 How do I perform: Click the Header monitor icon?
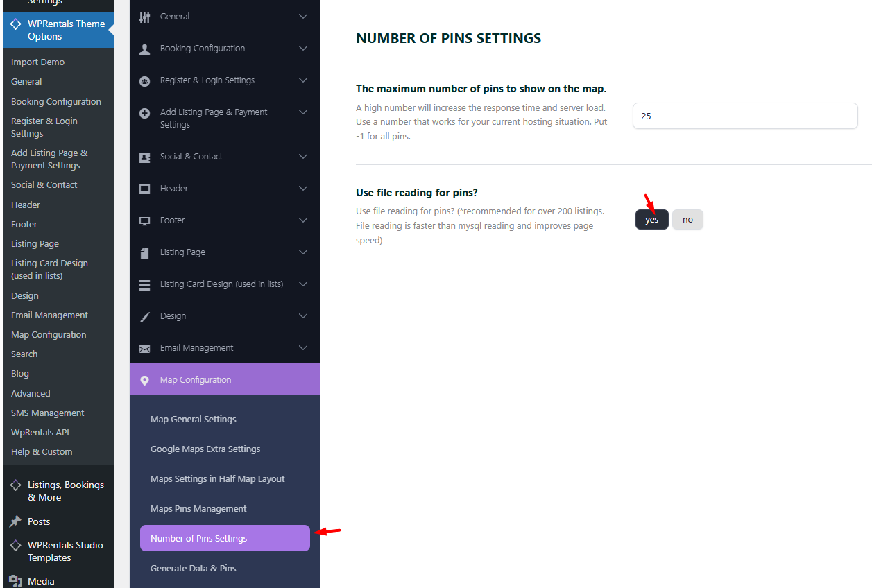pyautogui.click(x=144, y=189)
